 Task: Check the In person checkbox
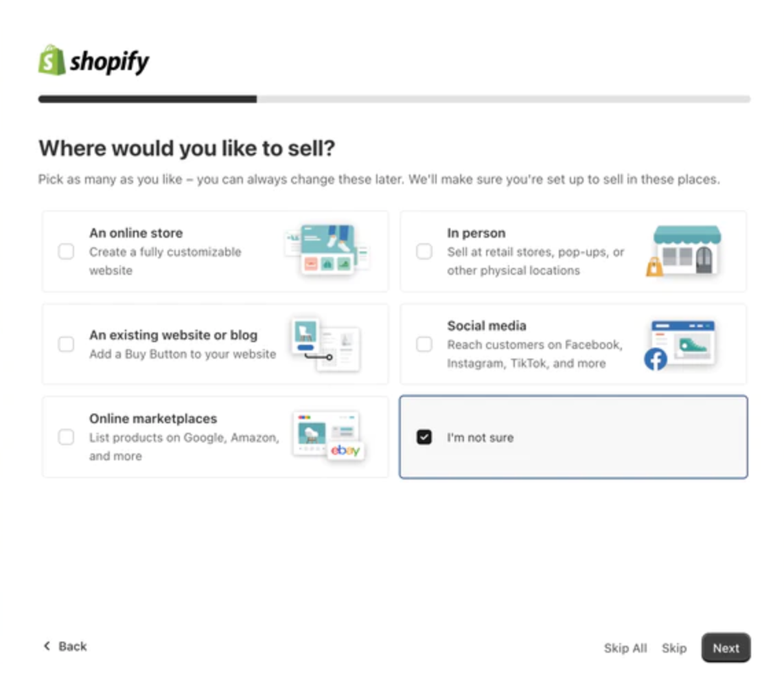tap(424, 251)
